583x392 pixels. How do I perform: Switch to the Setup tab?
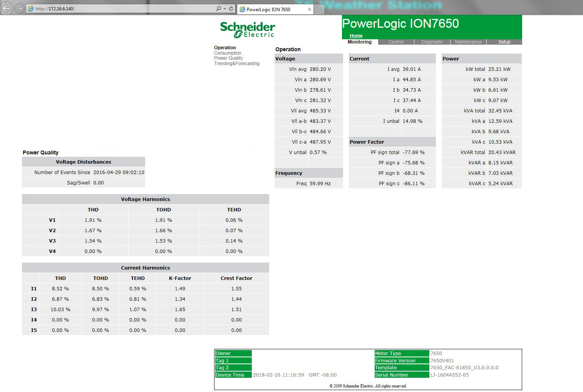point(504,42)
